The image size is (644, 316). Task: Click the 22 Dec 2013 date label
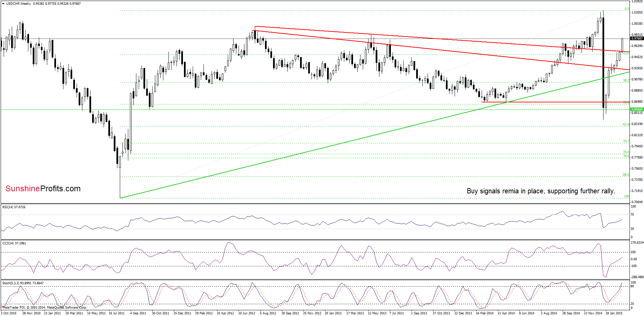point(463,313)
